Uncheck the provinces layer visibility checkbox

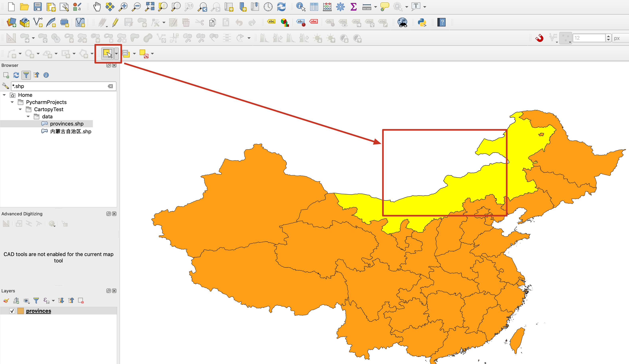coord(12,311)
